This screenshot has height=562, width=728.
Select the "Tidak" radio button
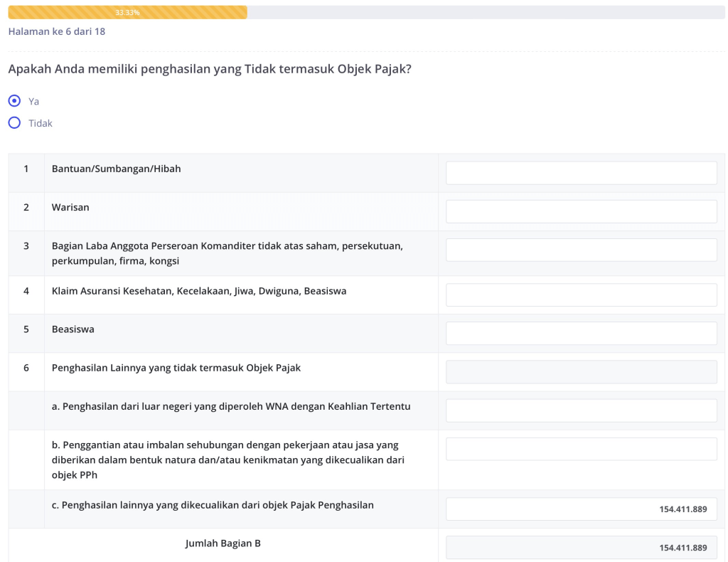pyautogui.click(x=14, y=123)
